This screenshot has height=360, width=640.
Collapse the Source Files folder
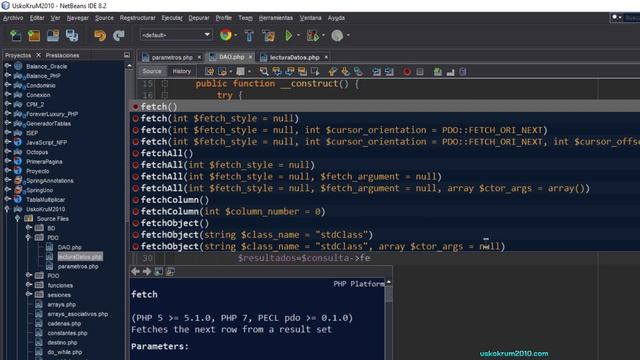click(18, 218)
